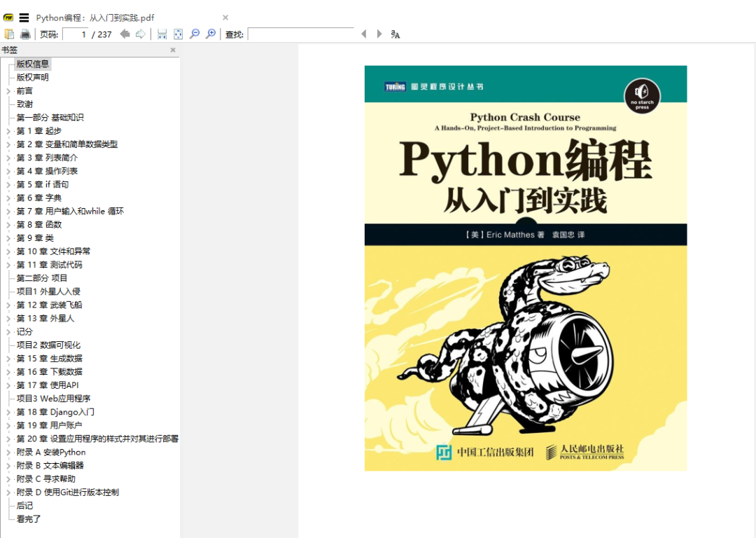Image resolution: width=756 pixels, height=538 pixels.
Task: Expand the 第 7 章 用户输入和while 循环 node
Action: click(x=8, y=212)
